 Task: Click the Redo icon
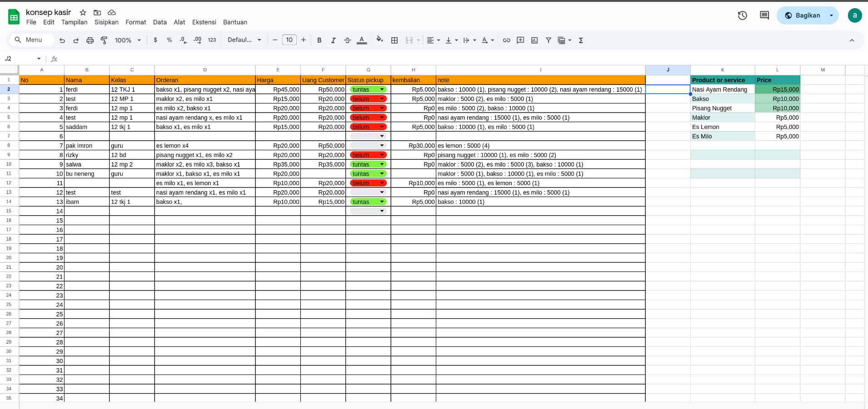[x=76, y=40]
